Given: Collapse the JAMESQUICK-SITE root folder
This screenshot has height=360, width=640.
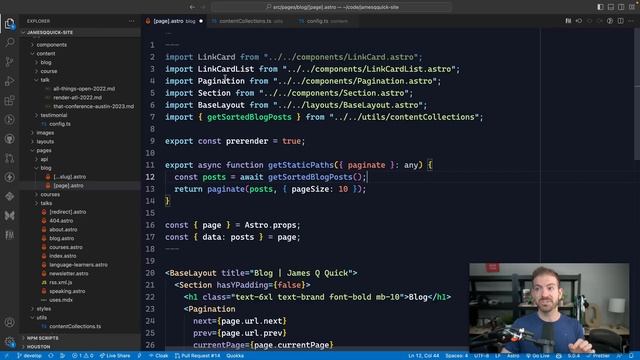Looking at the screenshot, I should [x=80, y=32].
